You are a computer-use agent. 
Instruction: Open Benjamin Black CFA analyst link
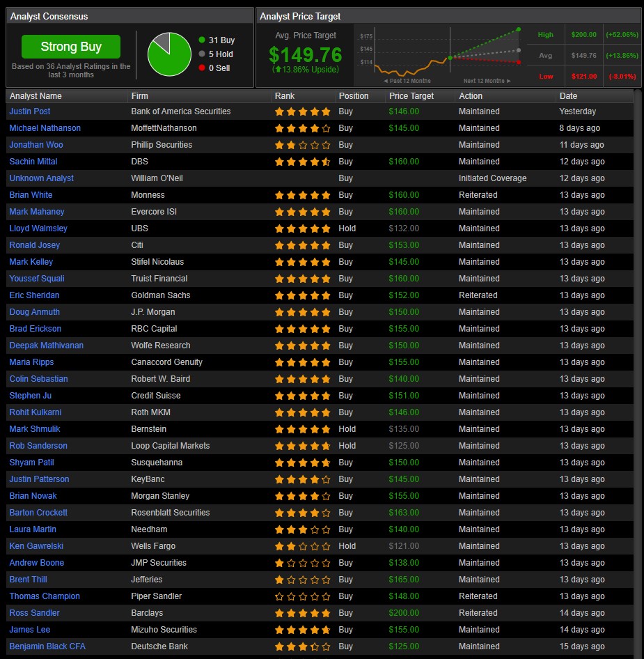(47, 646)
